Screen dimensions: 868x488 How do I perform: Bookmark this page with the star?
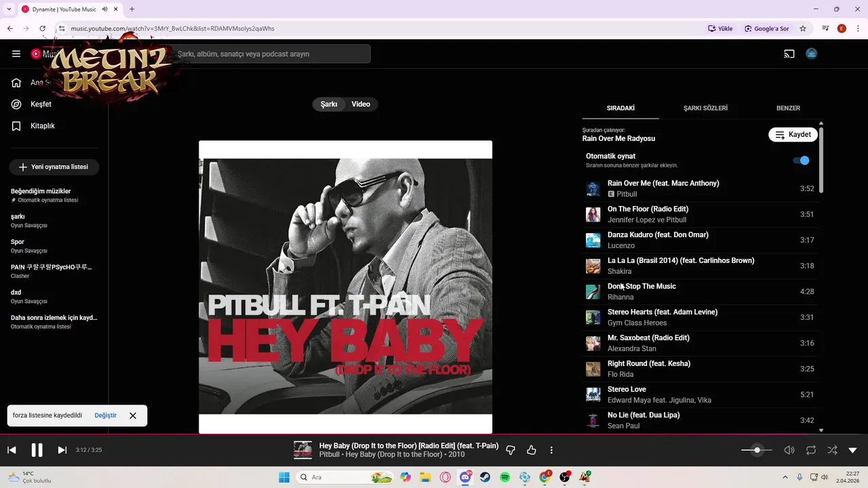[x=803, y=28]
